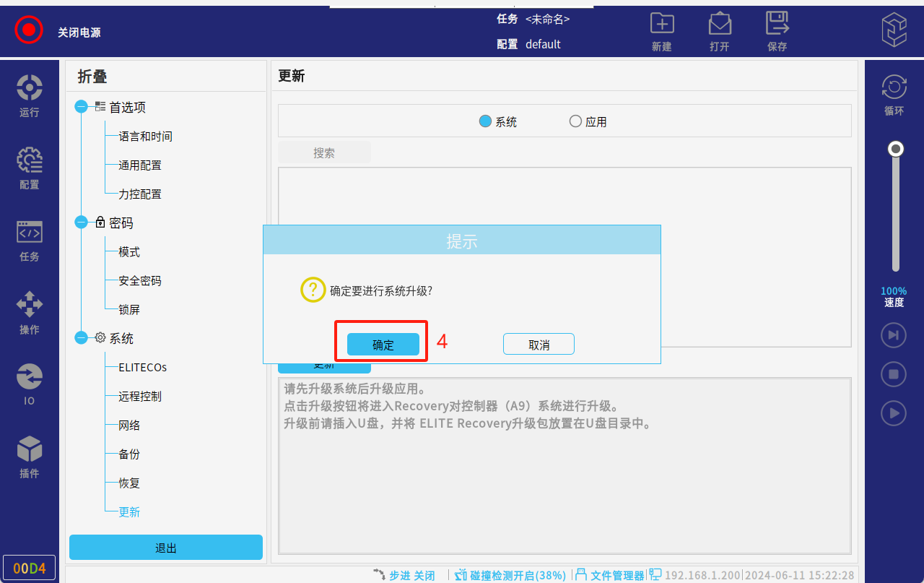Select the Application (应用) radio button

[x=575, y=121]
